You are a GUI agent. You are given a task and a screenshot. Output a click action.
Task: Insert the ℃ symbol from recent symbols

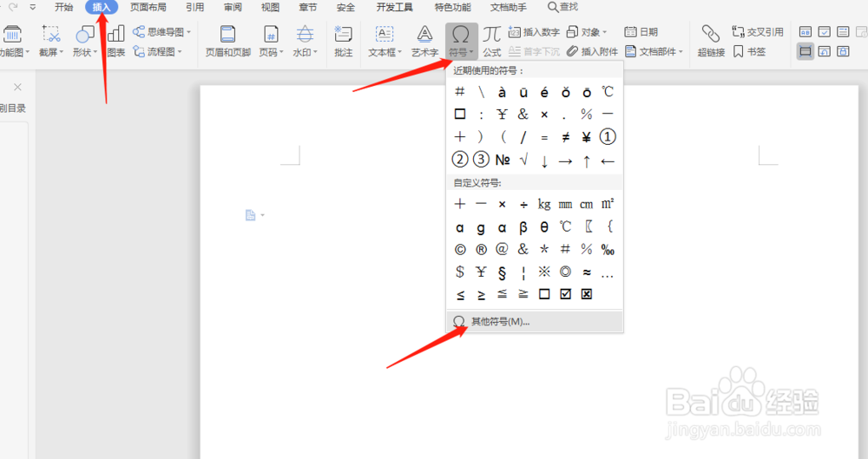(x=608, y=92)
